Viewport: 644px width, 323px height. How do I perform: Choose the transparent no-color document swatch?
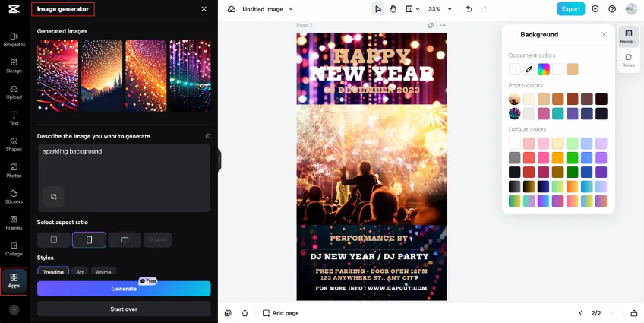[515, 69]
